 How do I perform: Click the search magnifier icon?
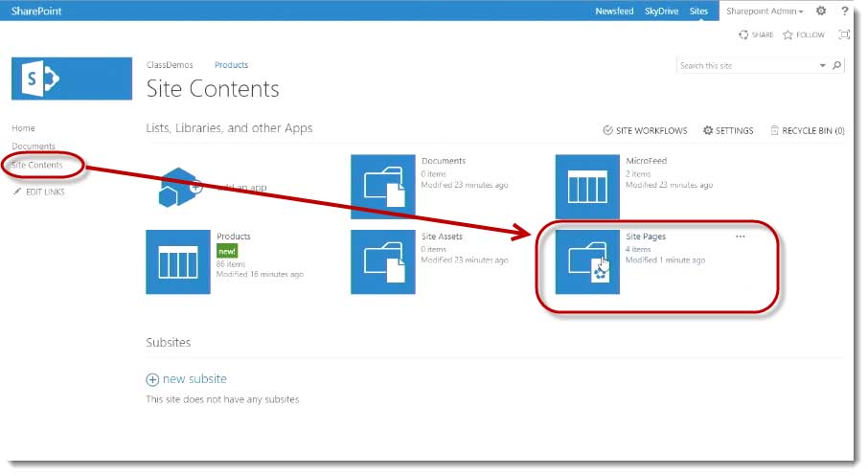tap(837, 65)
